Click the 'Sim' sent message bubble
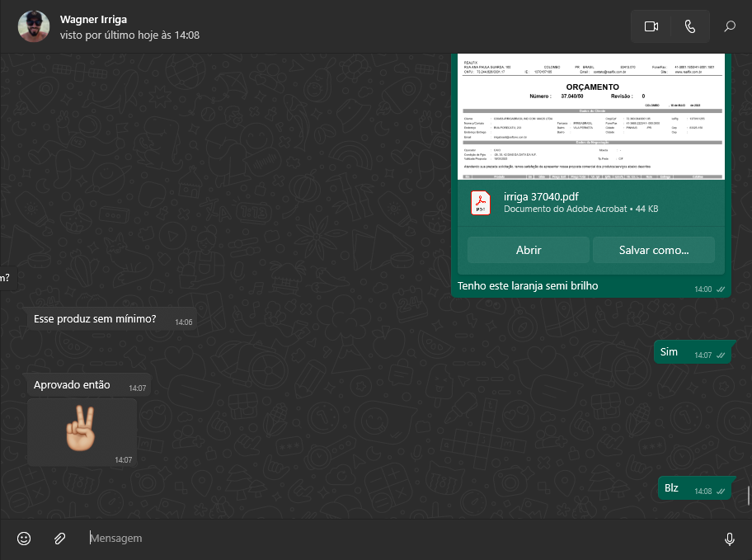Image resolution: width=752 pixels, height=560 pixels. (669, 352)
